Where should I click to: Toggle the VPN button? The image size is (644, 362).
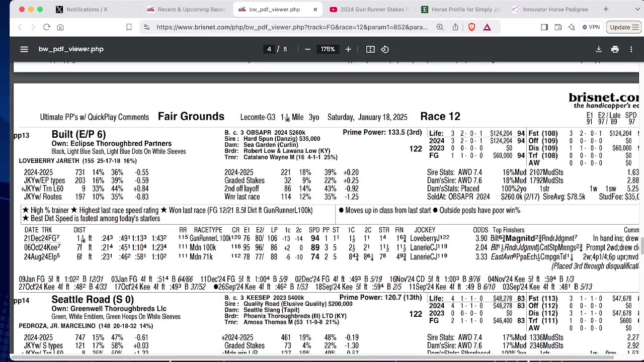pos(591,27)
